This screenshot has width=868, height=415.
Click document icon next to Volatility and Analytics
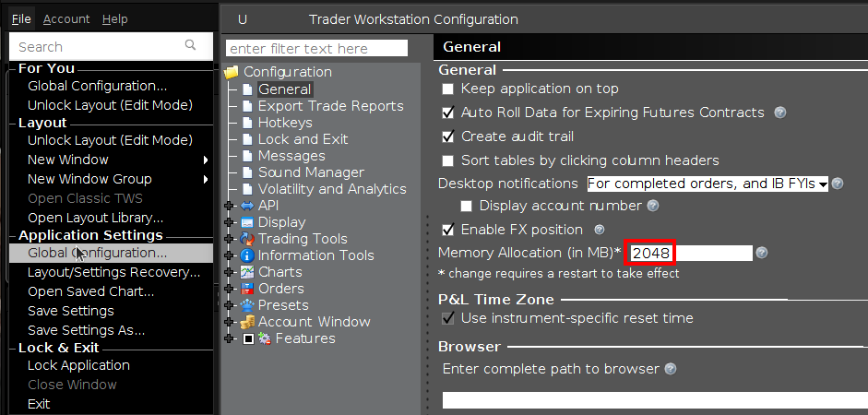247,189
